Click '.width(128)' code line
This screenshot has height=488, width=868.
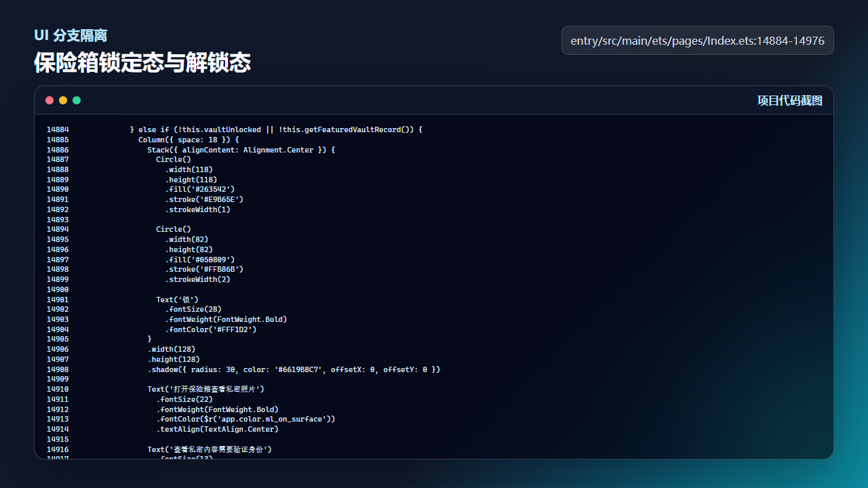coord(172,349)
